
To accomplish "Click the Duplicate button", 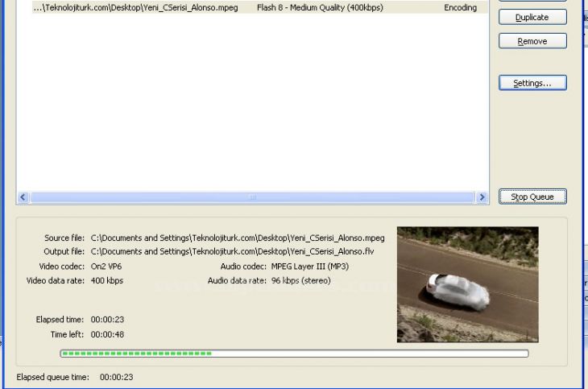I will 532,17.
